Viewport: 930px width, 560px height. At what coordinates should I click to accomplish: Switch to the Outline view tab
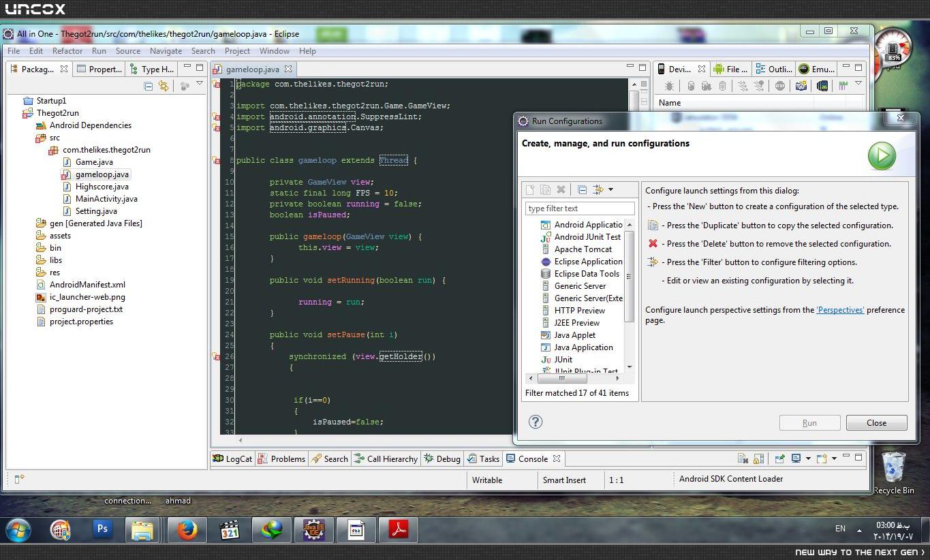[773, 69]
